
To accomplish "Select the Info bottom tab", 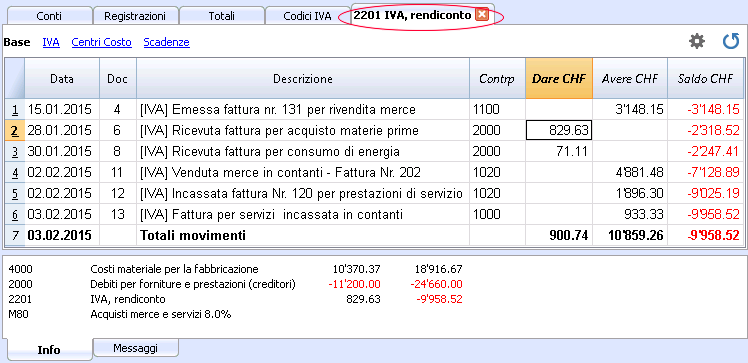I will pos(49,350).
